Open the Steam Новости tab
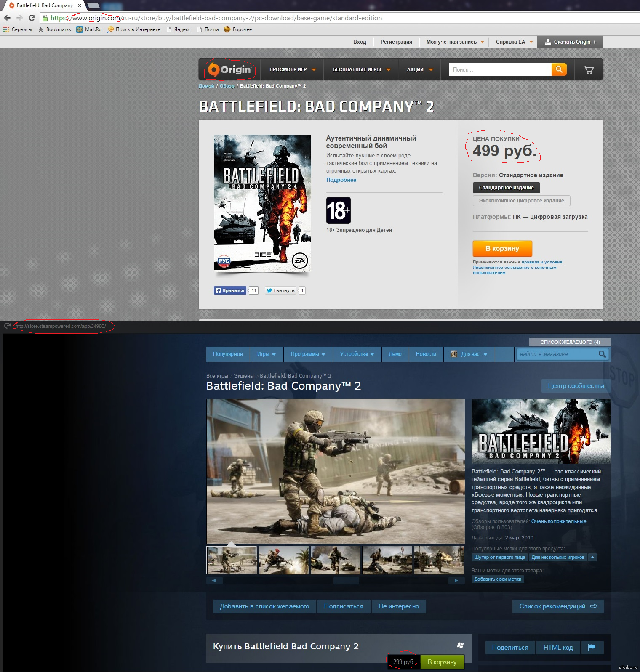The width and height of the screenshot is (640, 672). click(x=426, y=354)
